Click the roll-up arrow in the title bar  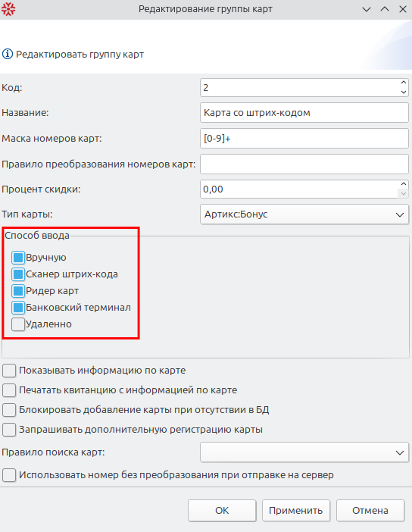tap(385, 9)
